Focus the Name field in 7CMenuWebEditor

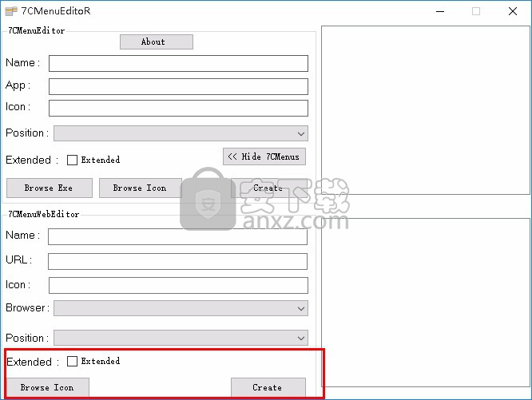pos(178,236)
